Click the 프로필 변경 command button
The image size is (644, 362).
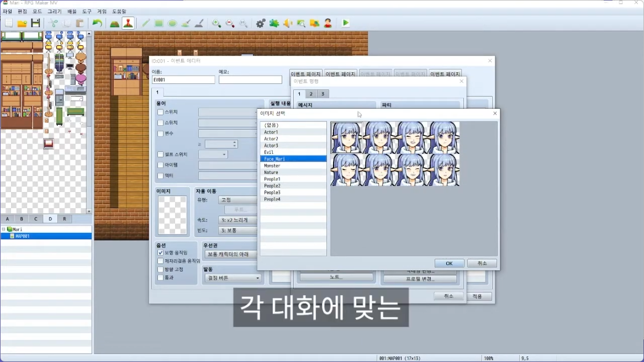(x=420, y=279)
